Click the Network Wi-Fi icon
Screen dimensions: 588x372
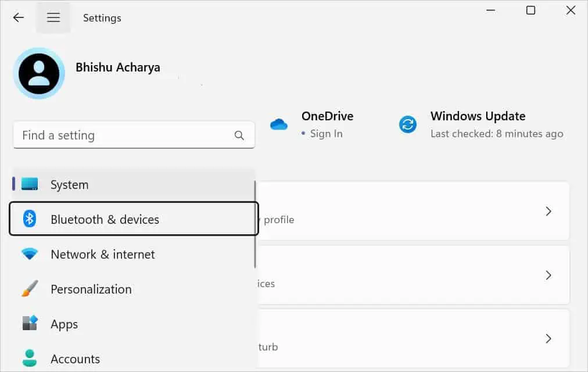click(x=30, y=254)
